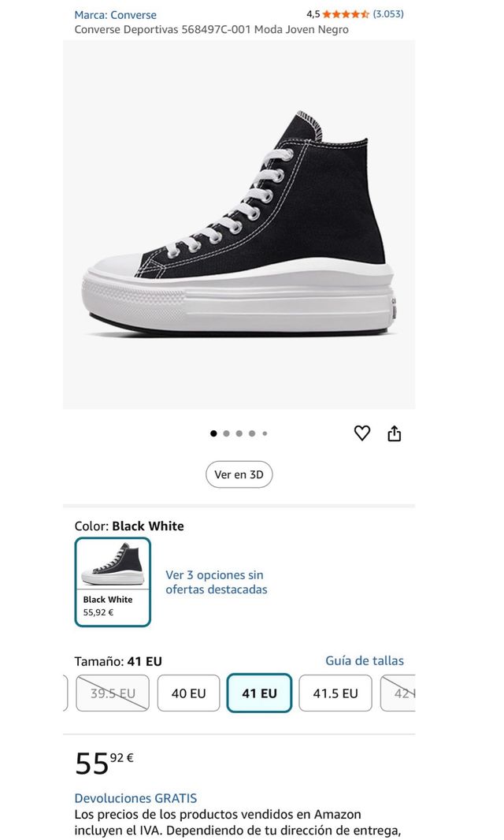This screenshot has height=840, width=504.
Task: Open the partially visible 42 EU size option
Action: 403,693
